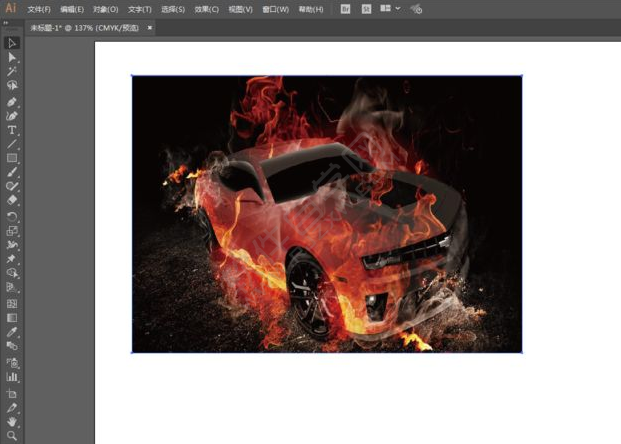
Task: Select the Scale tool
Action: click(12, 231)
